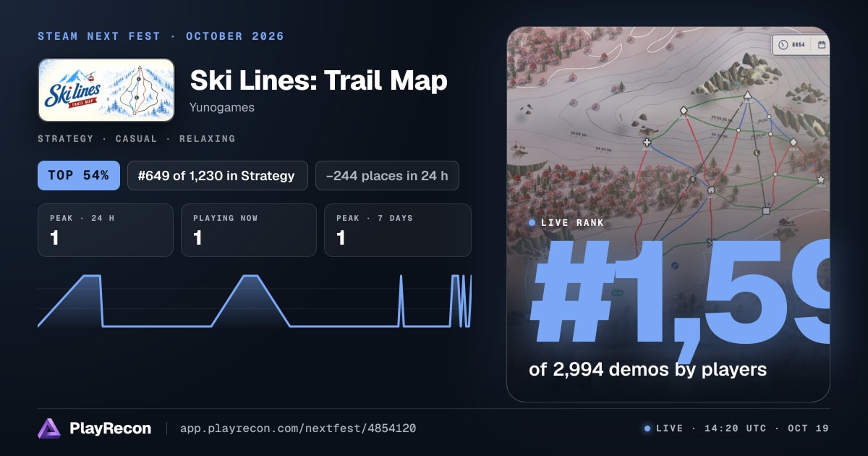Select the STRATEGY tag
Screen dimensions: 868x456
point(66,138)
